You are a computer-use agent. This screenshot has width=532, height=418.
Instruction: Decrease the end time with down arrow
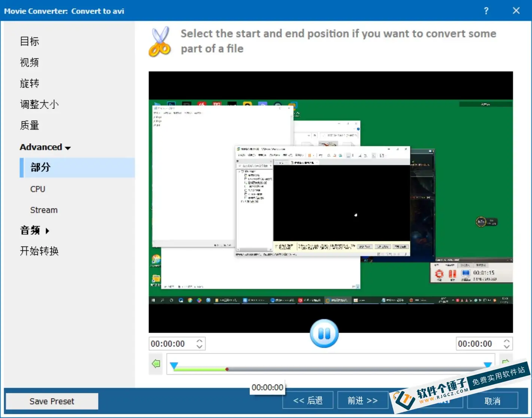507,347
